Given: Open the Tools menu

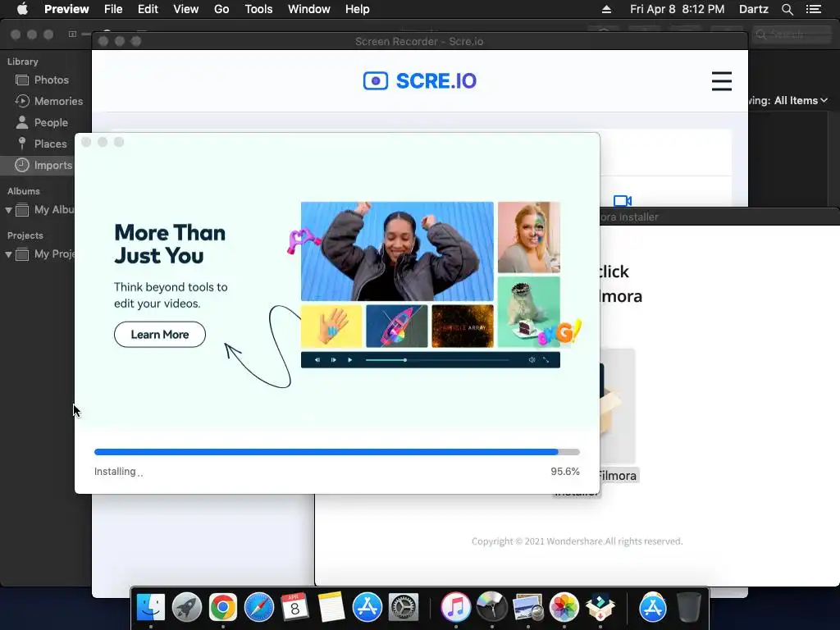Looking at the screenshot, I should coord(258,9).
